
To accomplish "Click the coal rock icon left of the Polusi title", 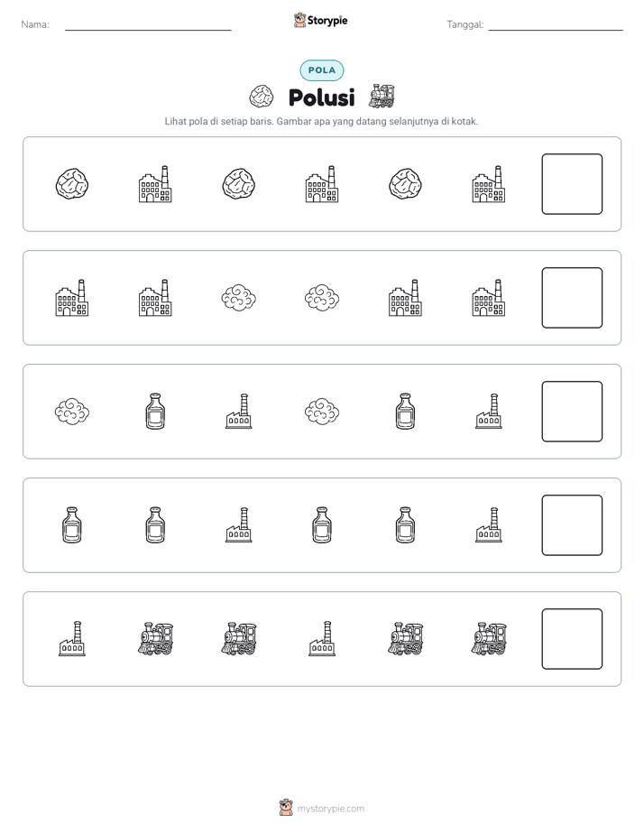I will click(x=262, y=97).
